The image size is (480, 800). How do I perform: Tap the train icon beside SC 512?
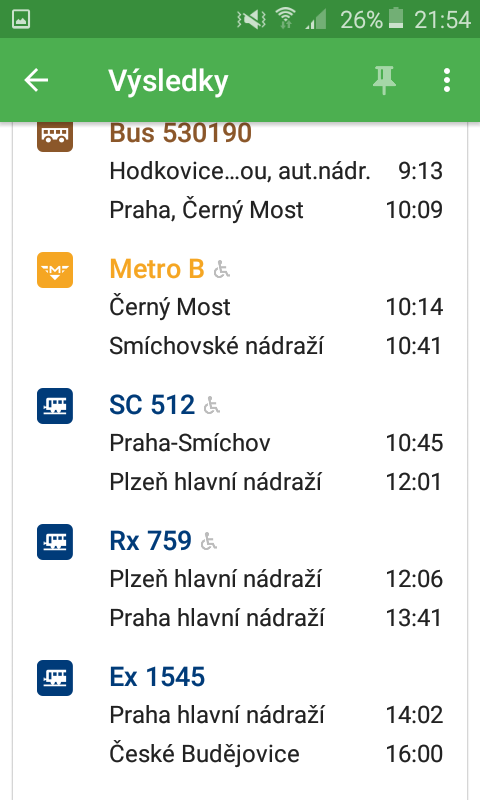coord(55,406)
